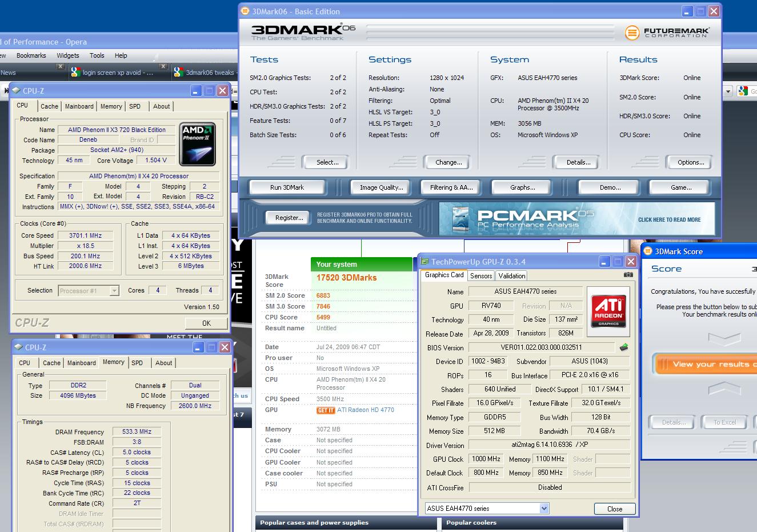Click the 3dmark06 tweaks tab Google icon
The height and width of the screenshot is (532, 757).
tap(179, 73)
